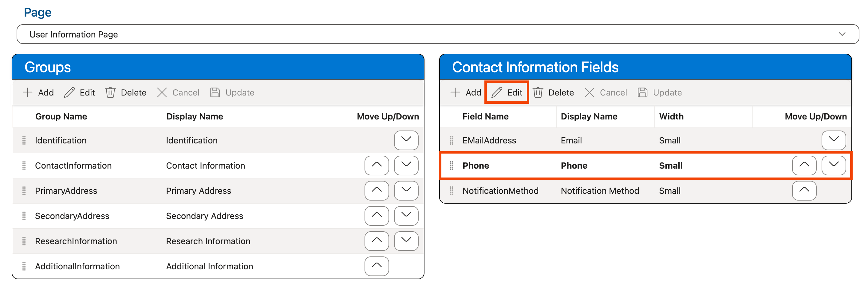Viewport: 868px width, 285px height.
Task: Click the Edit pencil icon in Groups toolbar
Action: tap(70, 92)
